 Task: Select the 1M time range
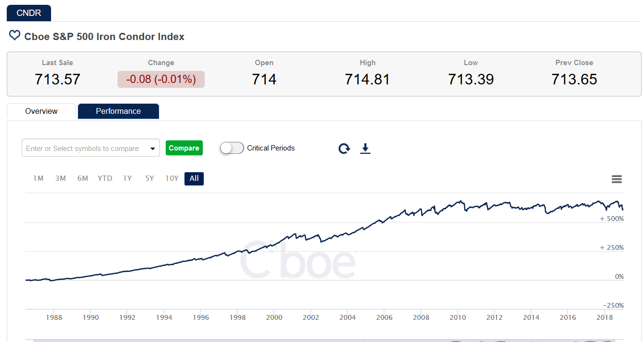[39, 178]
